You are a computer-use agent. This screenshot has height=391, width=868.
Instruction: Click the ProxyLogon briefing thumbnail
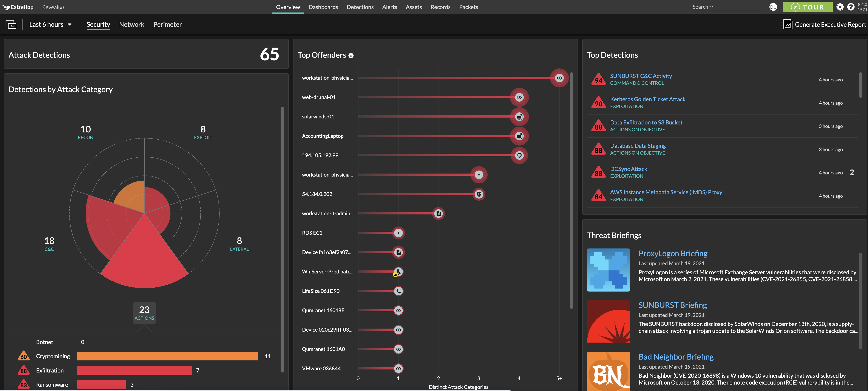pyautogui.click(x=608, y=270)
